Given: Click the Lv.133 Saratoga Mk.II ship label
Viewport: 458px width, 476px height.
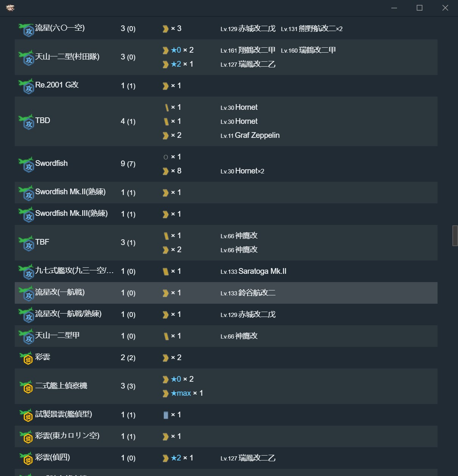Looking at the screenshot, I should coord(253,271).
